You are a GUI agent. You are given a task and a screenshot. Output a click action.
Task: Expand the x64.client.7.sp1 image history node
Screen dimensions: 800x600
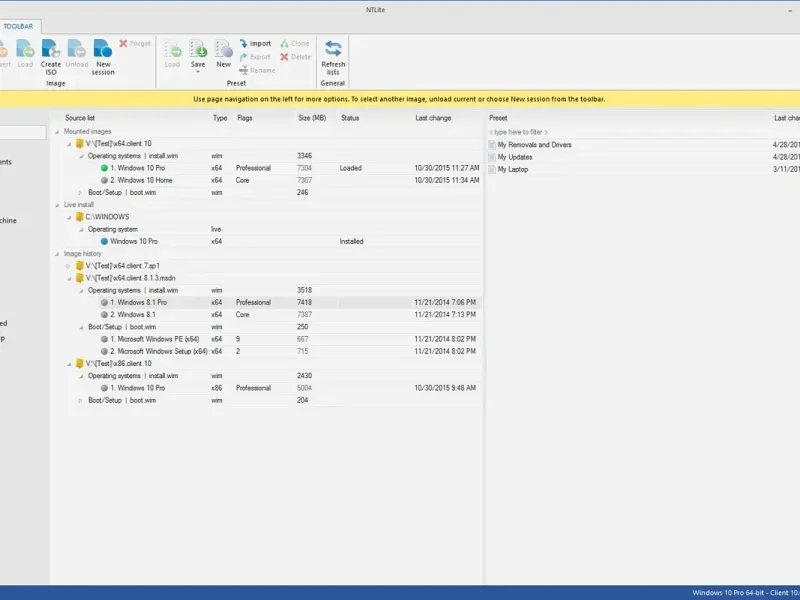(x=69, y=266)
